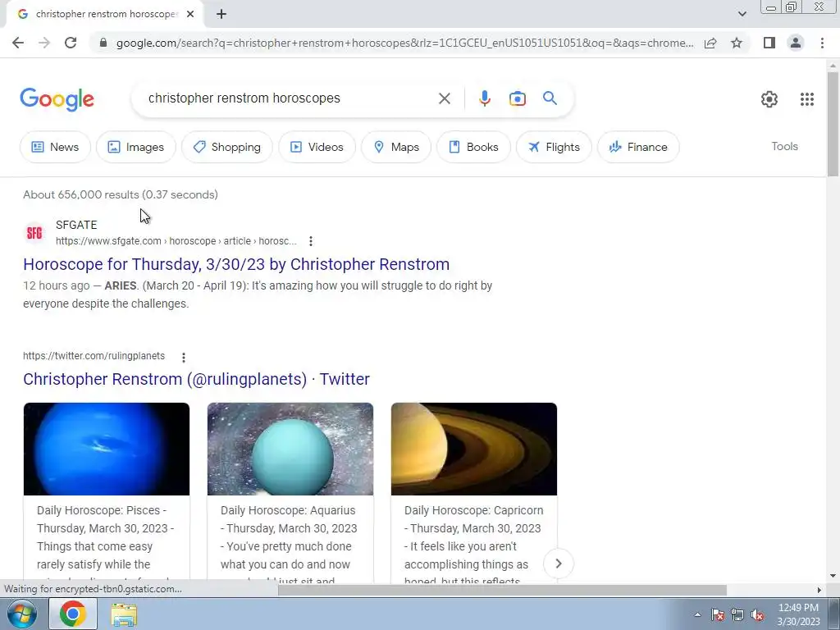
Task: Click the muted volume tray icon
Action: pos(757,615)
